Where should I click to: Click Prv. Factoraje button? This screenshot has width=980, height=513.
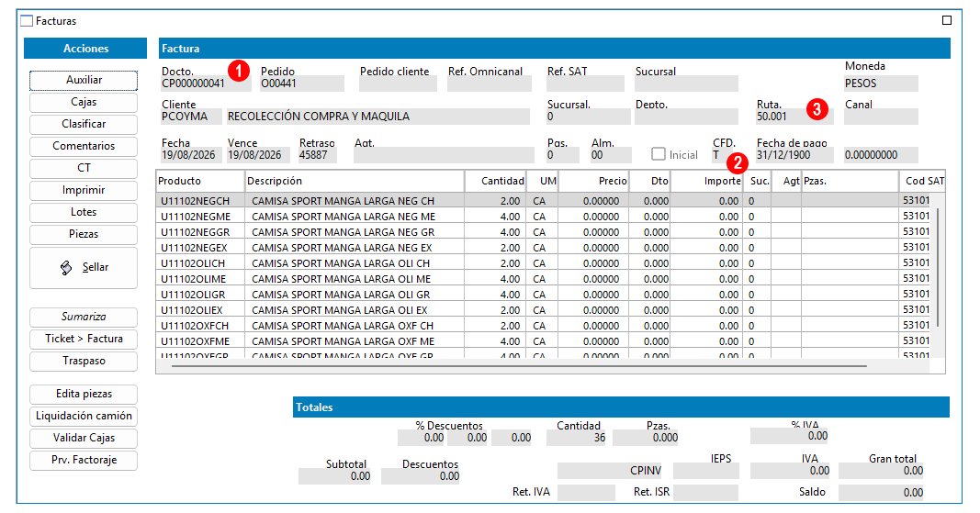tap(84, 460)
